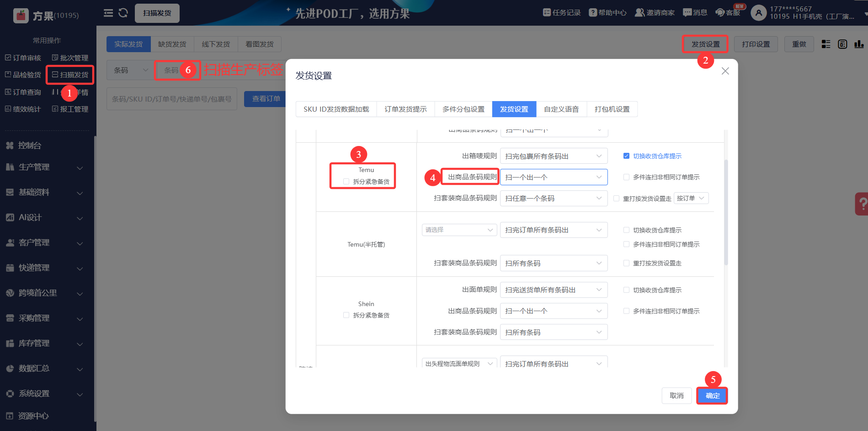The height and width of the screenshot is (431, 868).
Task: Click the refresh icon in top bar
Action: pyautogui.click(x=123, y=13)
